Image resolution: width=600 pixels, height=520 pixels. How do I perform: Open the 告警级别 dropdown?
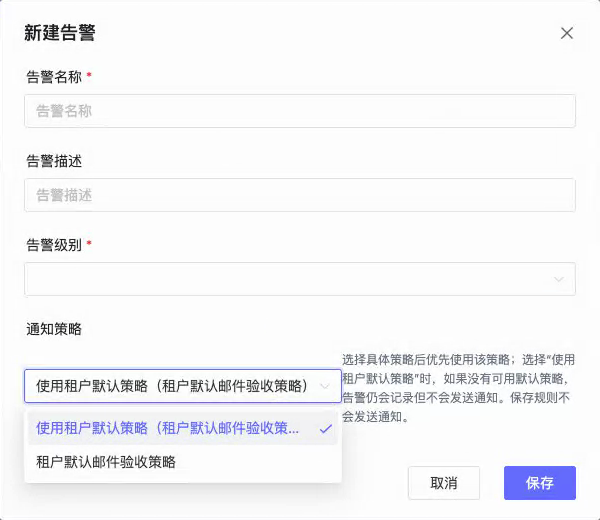[x=300, y=279]
